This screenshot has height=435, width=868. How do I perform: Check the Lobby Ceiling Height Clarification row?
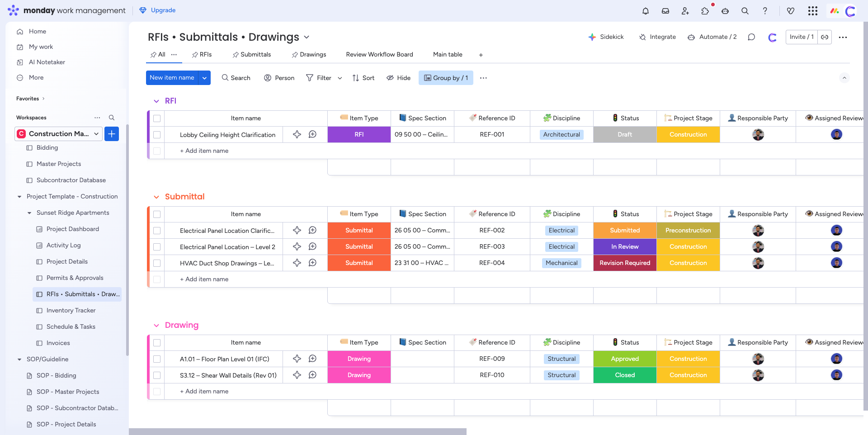click(x=157, y=135)
